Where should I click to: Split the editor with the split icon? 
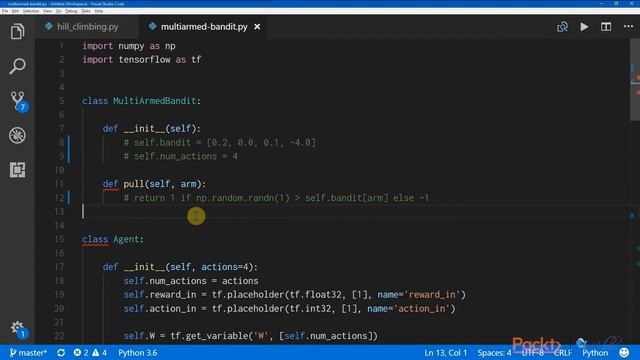(x=606, y=27)
